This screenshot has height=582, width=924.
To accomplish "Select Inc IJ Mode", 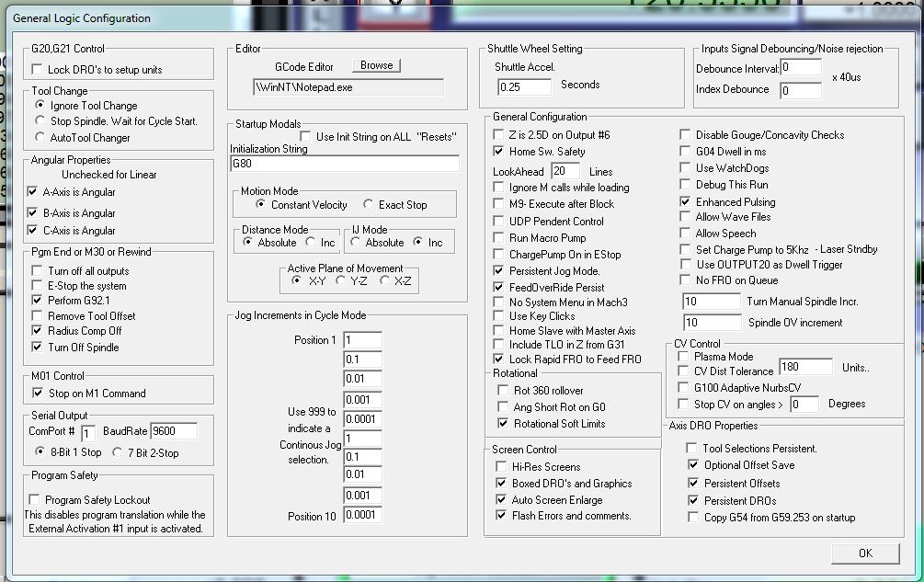I will point(417,242).
